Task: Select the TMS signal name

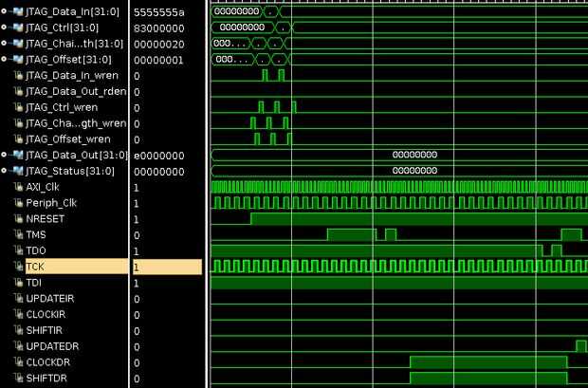Action: [36, 235]
